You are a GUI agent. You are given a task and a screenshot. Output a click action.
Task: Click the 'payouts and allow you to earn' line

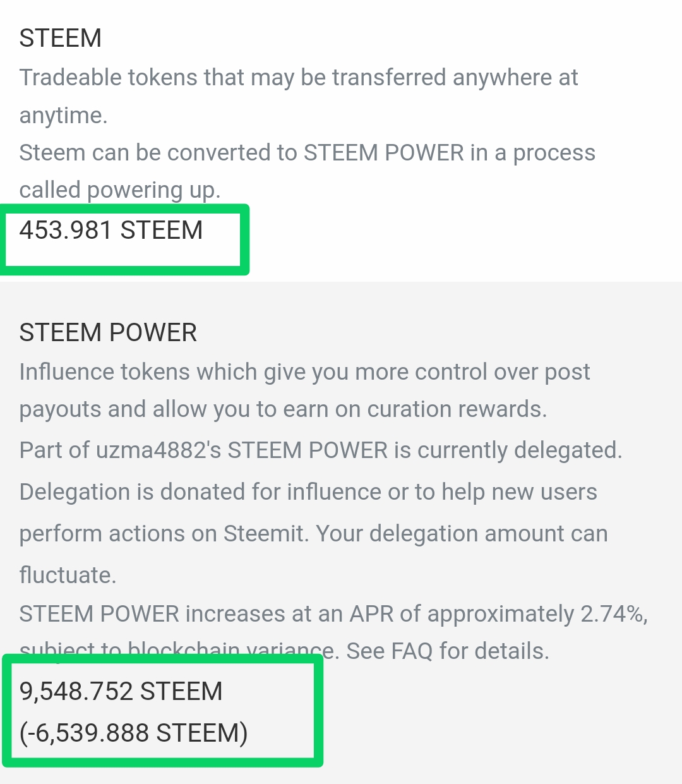[x=283, y=409]
